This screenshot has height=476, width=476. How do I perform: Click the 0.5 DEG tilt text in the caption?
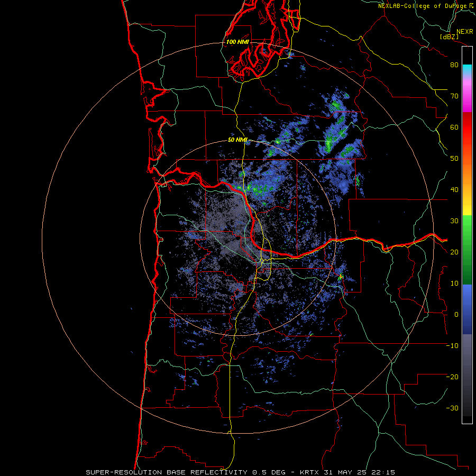(269, 472)
